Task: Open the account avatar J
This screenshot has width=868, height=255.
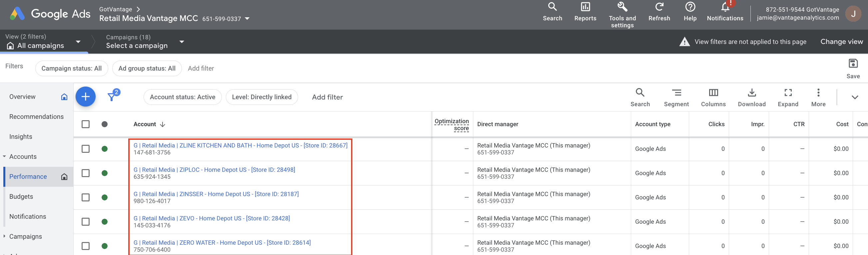Action: (x=853, y=14)
